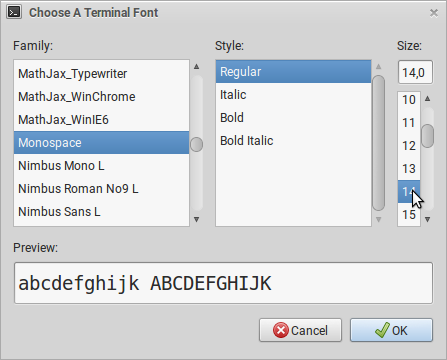The height and width of the screenshot is (360, 447).
Task: Click the Size list scroll-up arrow
Action: tap(428, 99)
